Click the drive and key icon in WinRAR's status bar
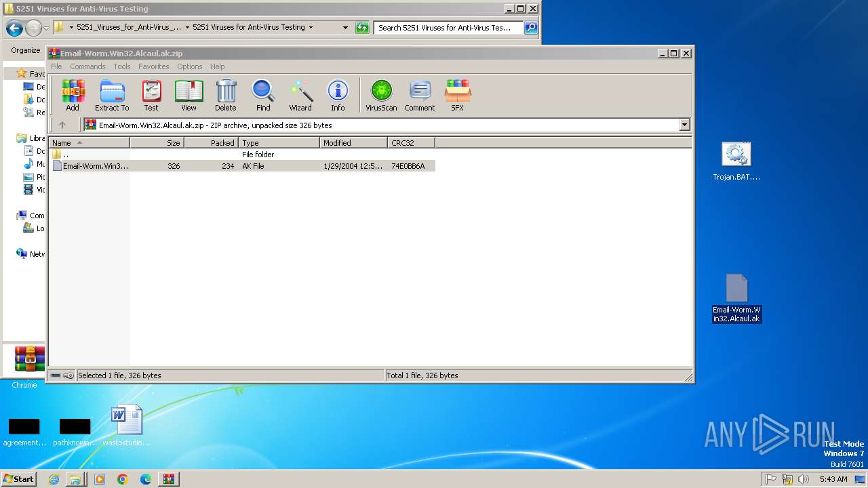The image size is (868, 488). tap(62, 375)
